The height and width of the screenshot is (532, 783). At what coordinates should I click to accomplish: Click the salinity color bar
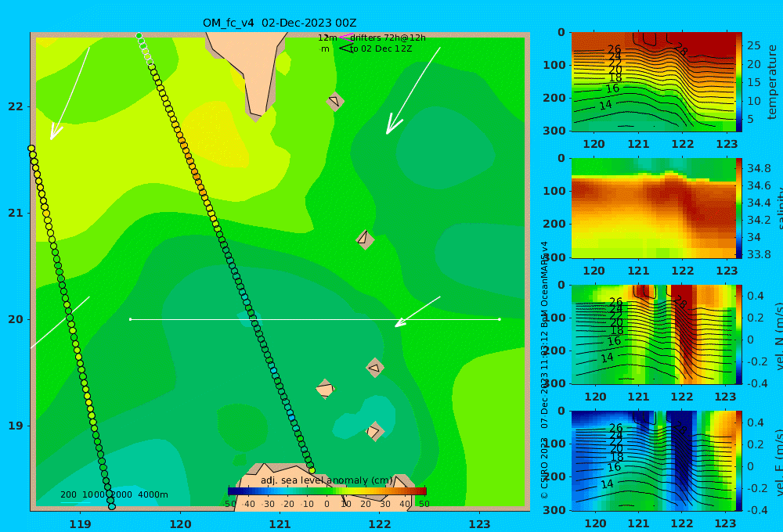click(739, 208)
